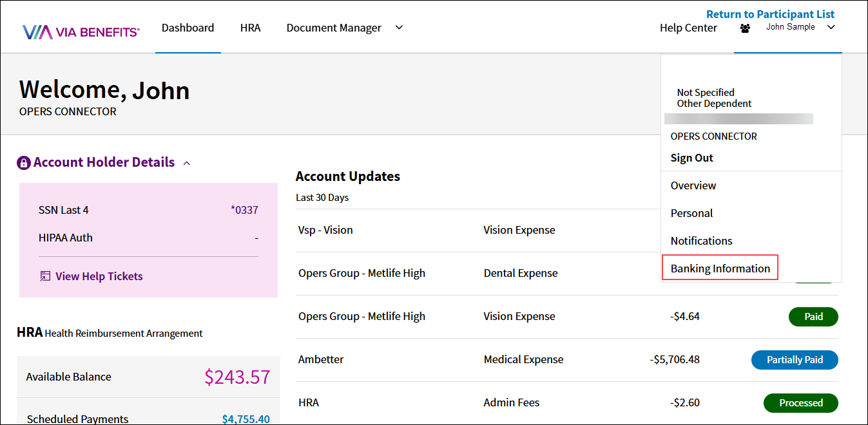The width and height of the screenshot is (868, 425).
Task: Click the -$2.60 amount
Action: [x=684, y=402]
